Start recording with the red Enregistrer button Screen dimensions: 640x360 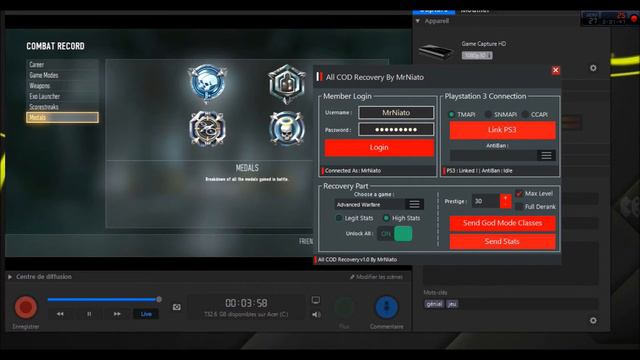click(x=26, y=307)
